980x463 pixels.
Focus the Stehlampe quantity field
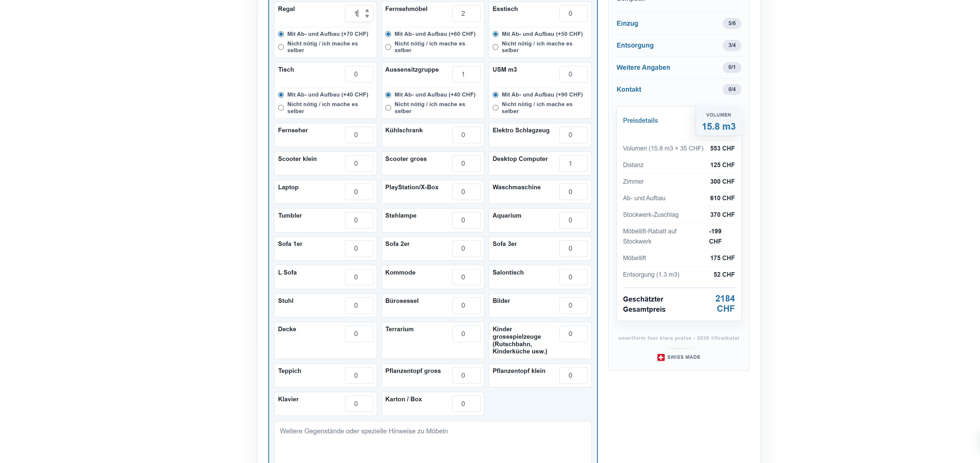click(x=466, y=220)
